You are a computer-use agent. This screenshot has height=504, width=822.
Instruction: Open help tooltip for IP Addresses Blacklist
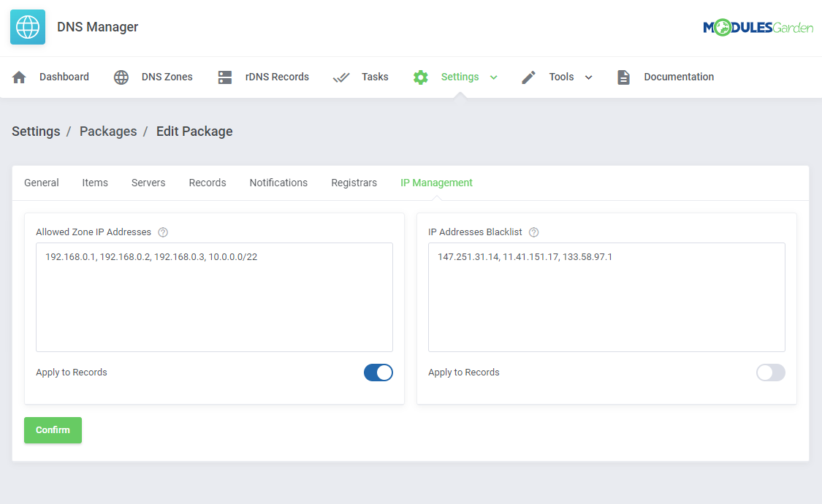[533, 232]
